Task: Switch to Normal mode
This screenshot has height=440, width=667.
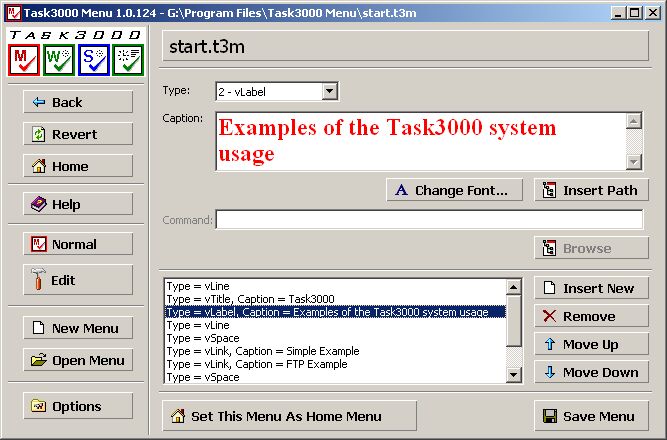Action: [78, 244]
